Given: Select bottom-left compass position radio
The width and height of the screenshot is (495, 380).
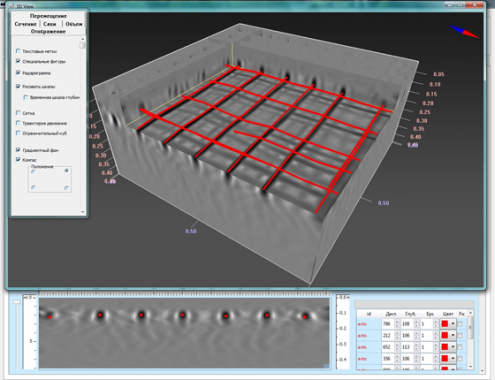Looking at the screenshot, I should 33,188.
